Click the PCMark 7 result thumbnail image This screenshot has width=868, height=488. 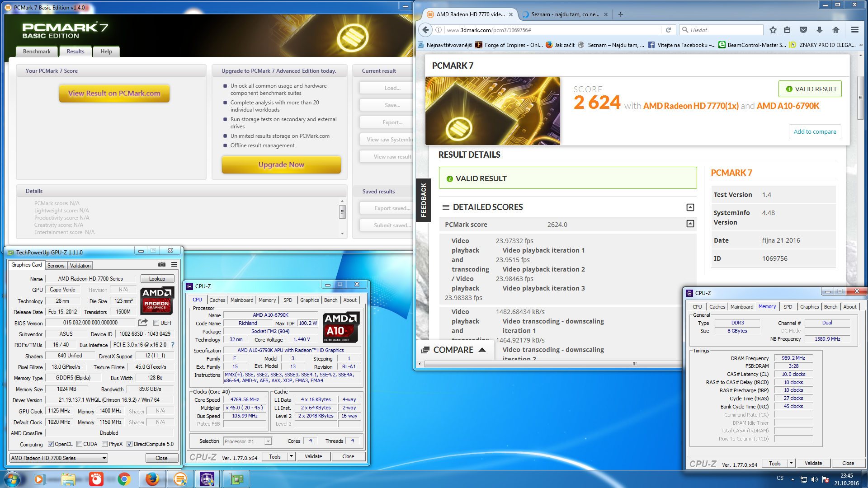pos(493,111)
